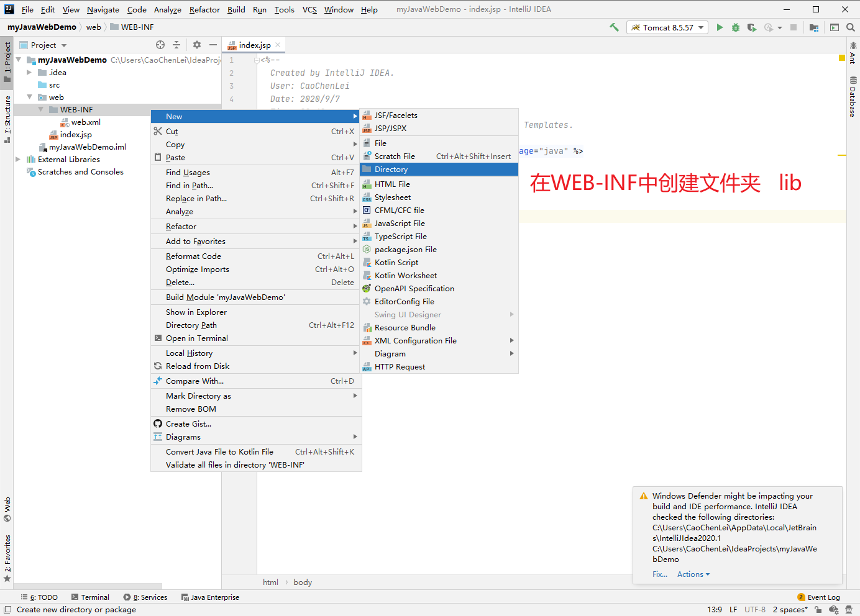The image size is (860, 616).
Task: Expand Add to Favorites submenu
Action: (256, 242)
